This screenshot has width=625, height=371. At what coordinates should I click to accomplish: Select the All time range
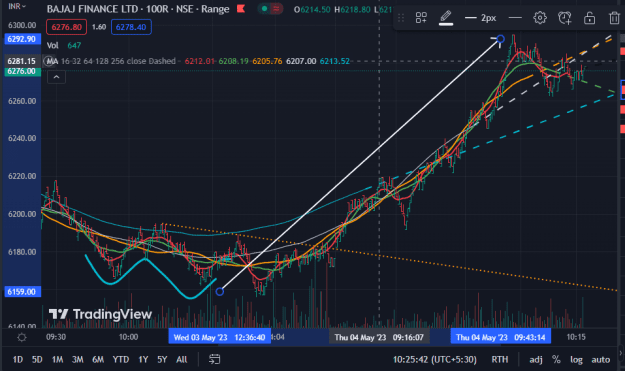[x=182, y=359]
